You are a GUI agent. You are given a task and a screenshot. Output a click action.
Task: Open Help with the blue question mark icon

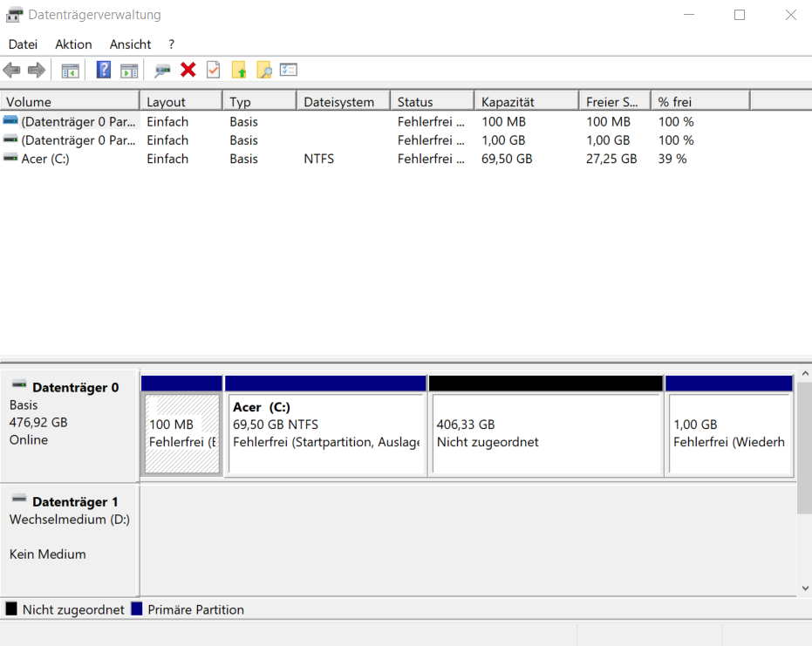click(x=104, y=70)
